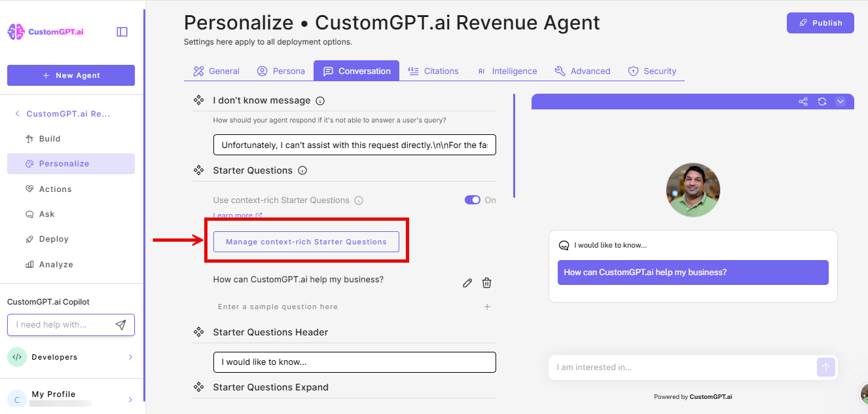
Task: Edit the starter question using the pencil icon
Action: coord(467,282)
